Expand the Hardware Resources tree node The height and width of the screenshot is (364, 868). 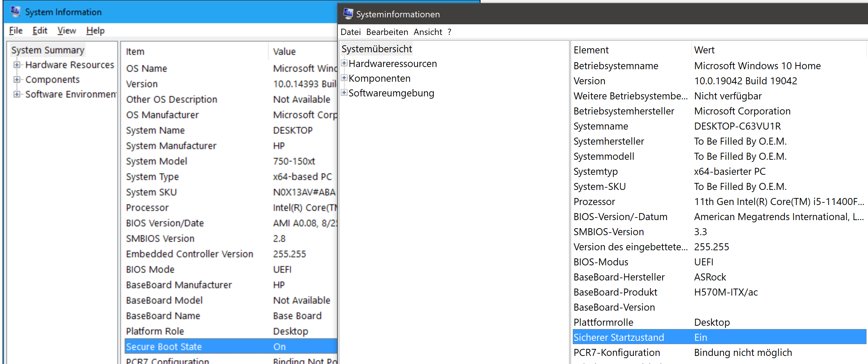coord(17,65)
